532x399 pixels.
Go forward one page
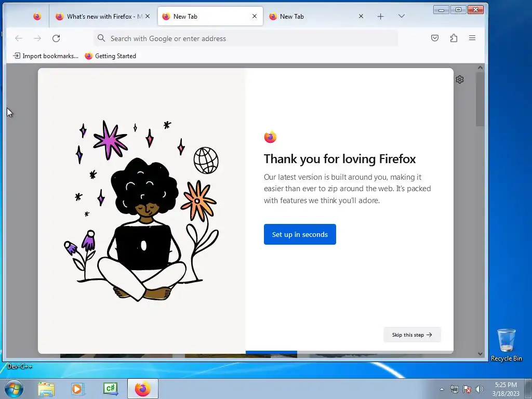[x=37, y=38]
